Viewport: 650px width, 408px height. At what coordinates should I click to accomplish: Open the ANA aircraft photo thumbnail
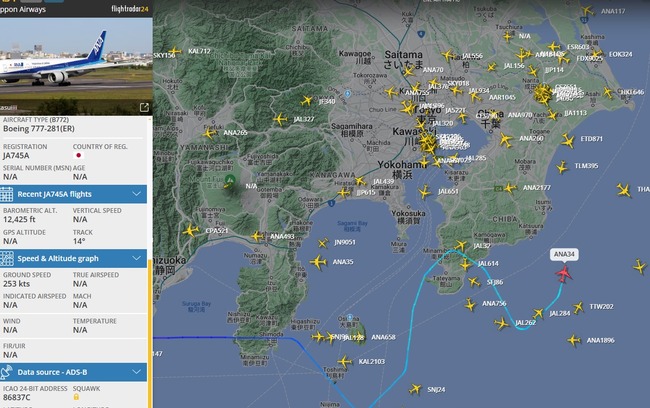(x=76, y=66)
